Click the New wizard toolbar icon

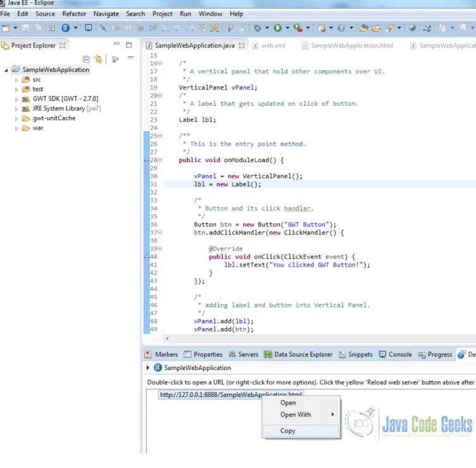pos(6,28)
